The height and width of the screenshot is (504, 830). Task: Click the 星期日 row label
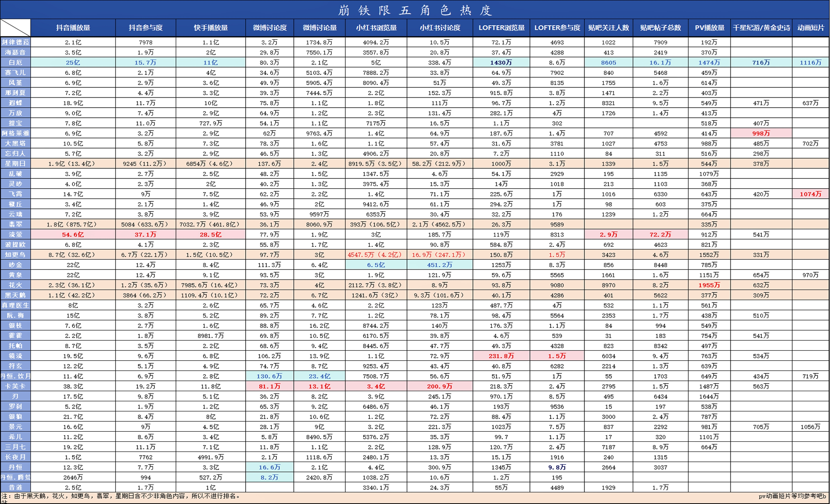click(x=15, y=164)
